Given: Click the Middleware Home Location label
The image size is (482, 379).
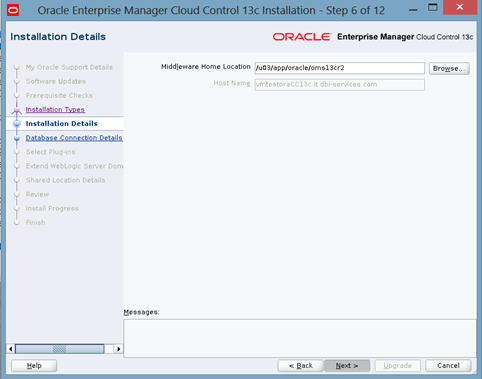Looking at the screenshot, I should (206, 67).
